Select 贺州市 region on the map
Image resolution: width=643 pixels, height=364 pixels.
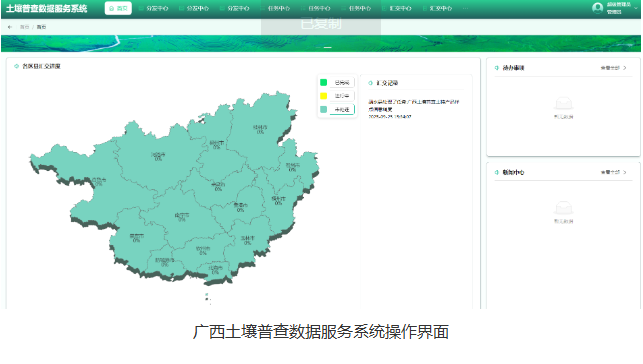tap(292, 167)
